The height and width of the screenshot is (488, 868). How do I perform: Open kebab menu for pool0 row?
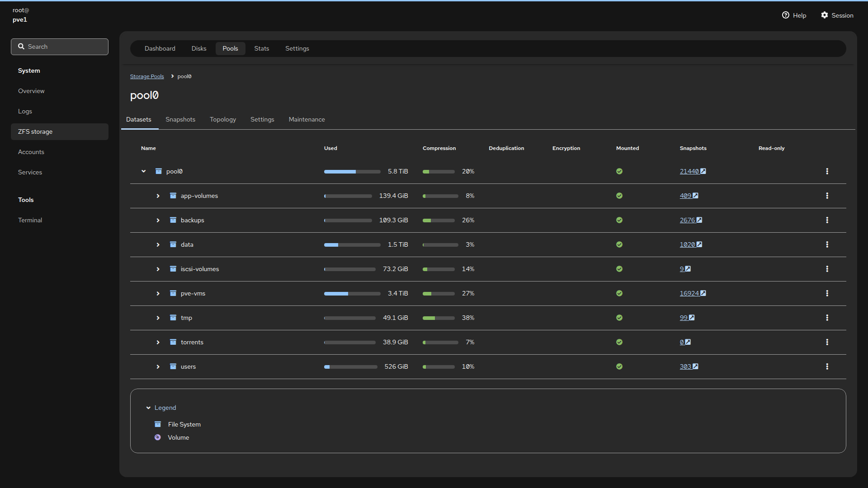click(827, 171)
